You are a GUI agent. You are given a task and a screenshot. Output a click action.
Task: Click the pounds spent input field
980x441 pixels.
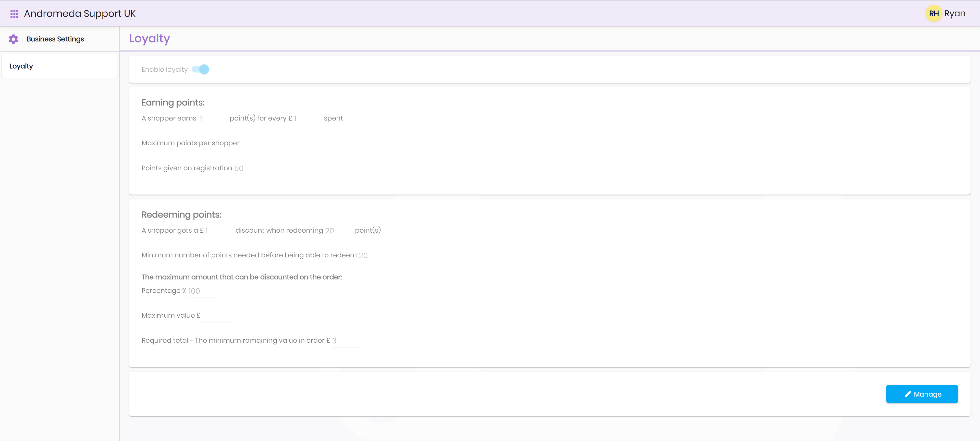307,119
